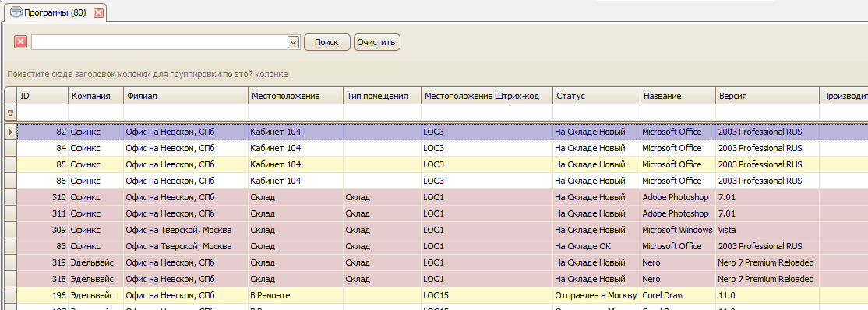The width and height of the screenshot is (868, 310).
Task: Click 'Отправлен в Москву' status cell
Action: coord(596,295)
